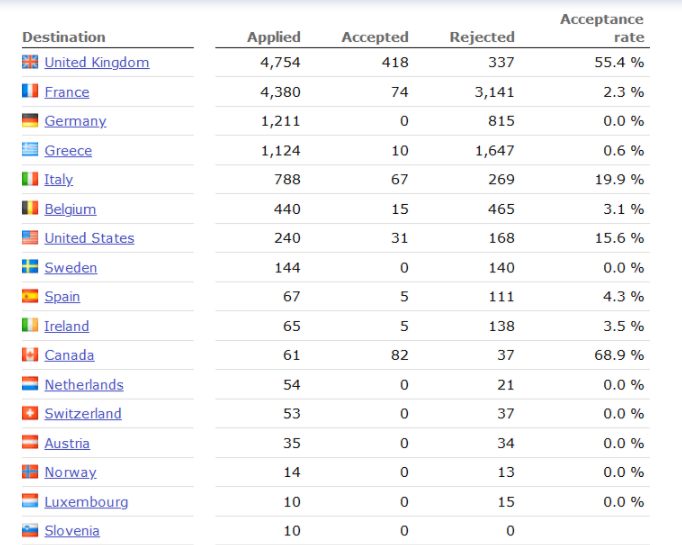Open the Austria destination link
682x545 pixels.
(67, 443)
